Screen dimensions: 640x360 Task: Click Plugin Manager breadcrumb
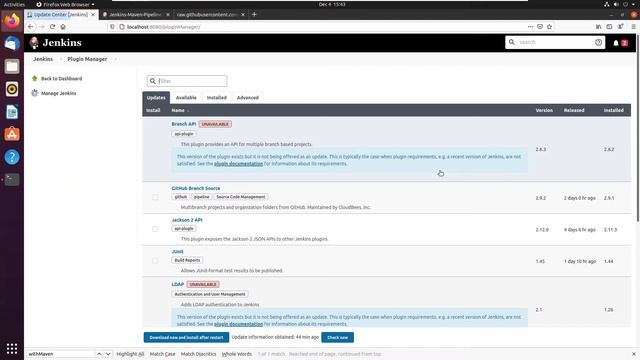(87, 59)
